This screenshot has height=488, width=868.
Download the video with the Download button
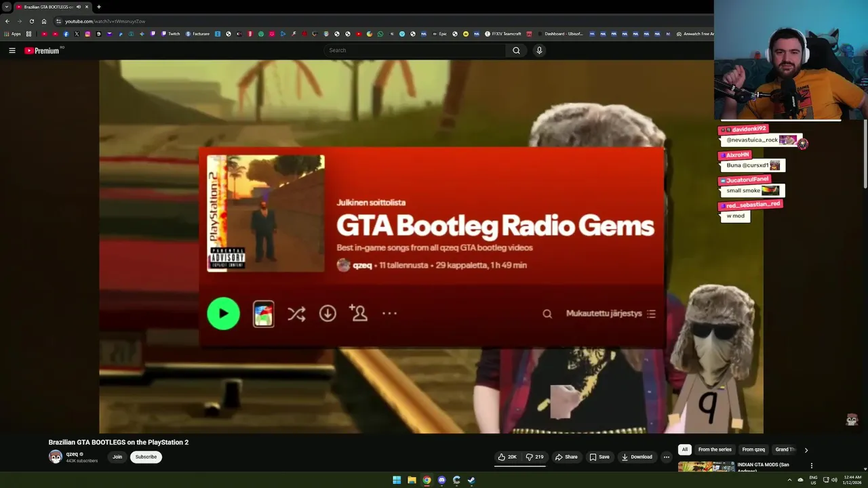[637, 457]
